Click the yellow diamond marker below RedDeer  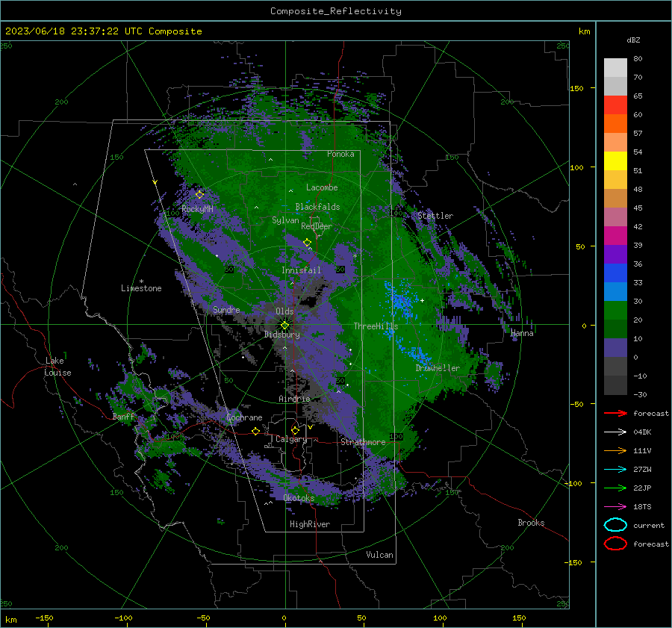[307, 243]
